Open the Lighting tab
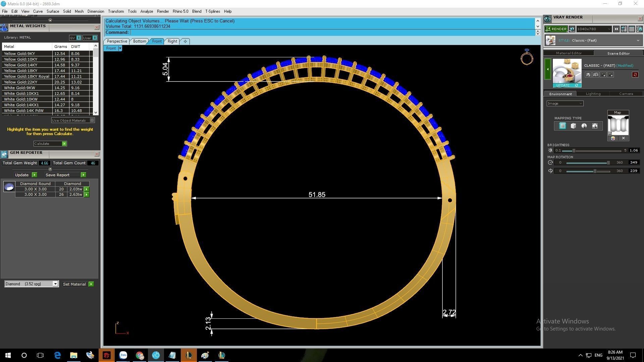The height and width of the screenshot is (362, 644). coord(593,94)
